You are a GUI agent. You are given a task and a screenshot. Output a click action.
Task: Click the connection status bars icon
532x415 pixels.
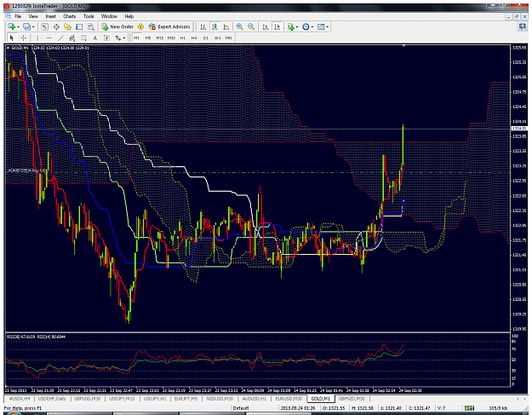click(469, 408)
